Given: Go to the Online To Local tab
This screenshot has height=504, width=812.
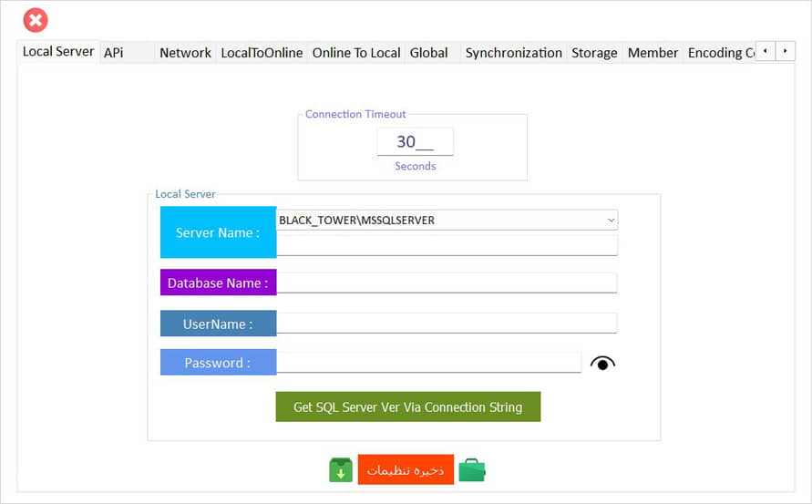Looking at the screenshot, I should [355, 53].
